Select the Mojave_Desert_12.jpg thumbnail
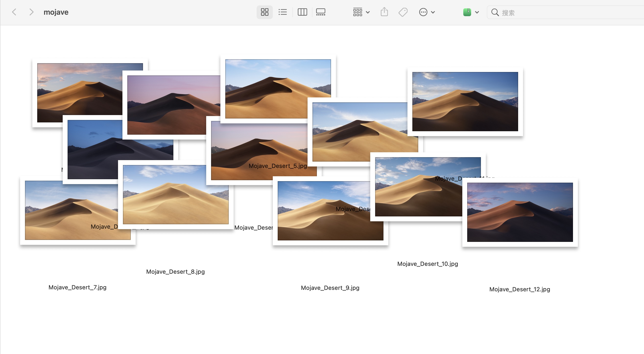Viewport: 644px width, 354px height. pos(520,212)
